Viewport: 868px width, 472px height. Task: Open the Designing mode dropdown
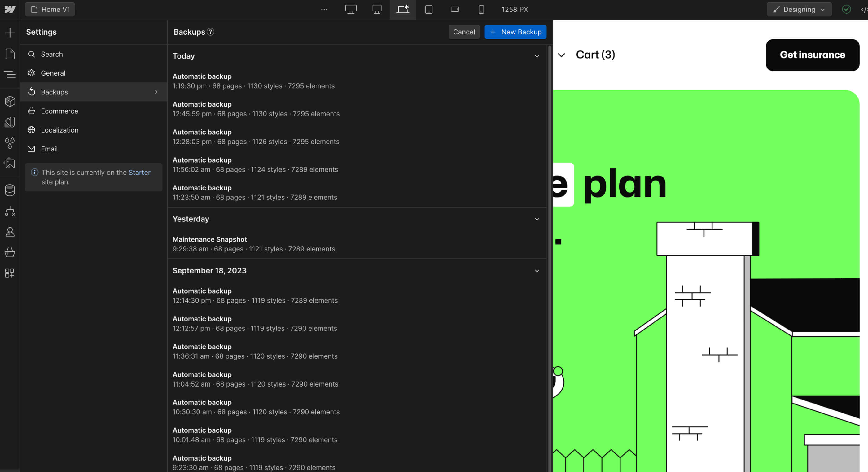tap(799, 9)
